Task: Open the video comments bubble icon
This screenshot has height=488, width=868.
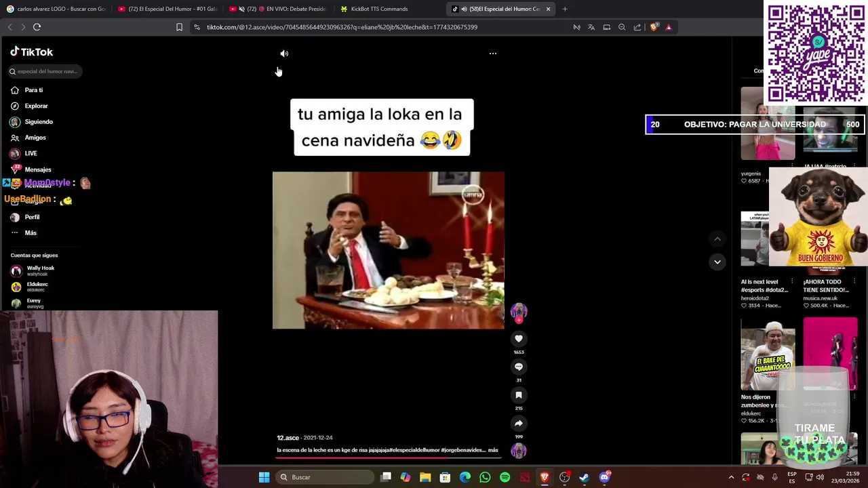Action: coord(519,367)
